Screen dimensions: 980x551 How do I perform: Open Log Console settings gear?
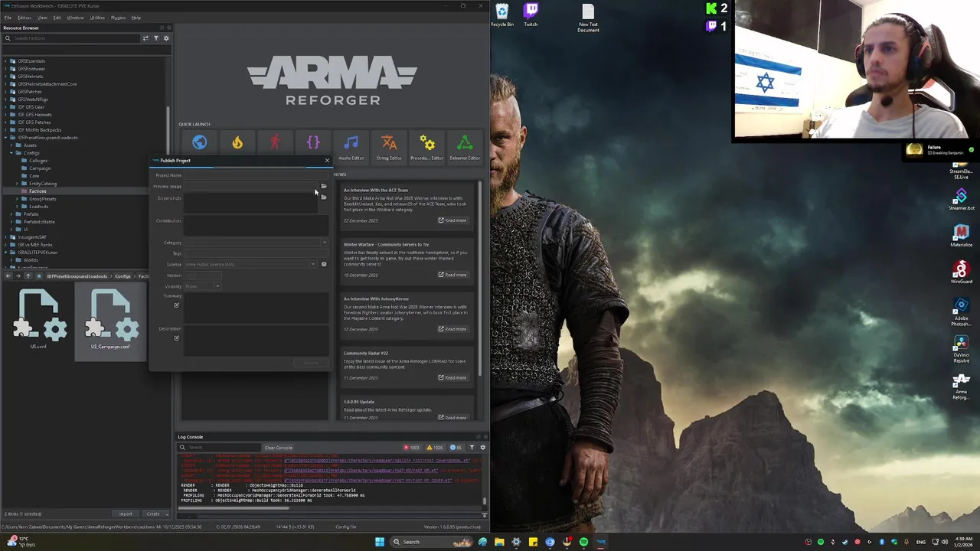click(482, 447)
